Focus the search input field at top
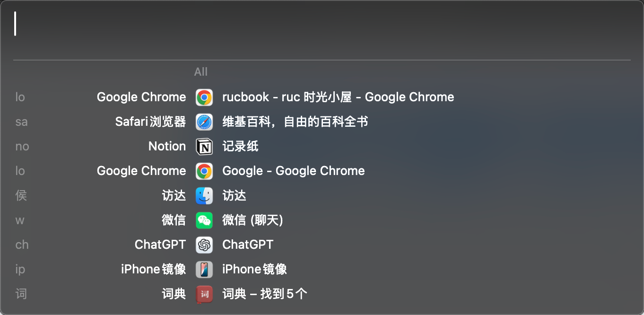 click(x=322, y=24)
